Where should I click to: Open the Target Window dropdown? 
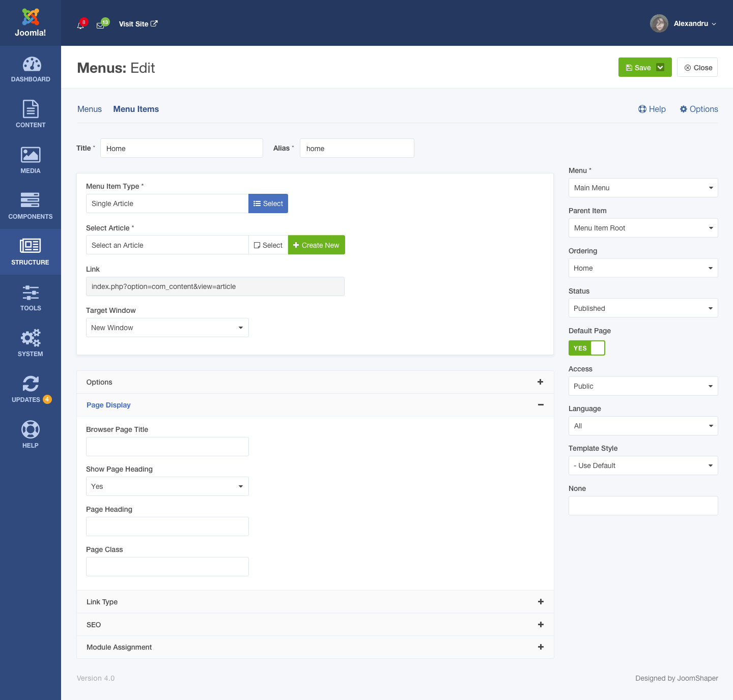click(167, 328)
